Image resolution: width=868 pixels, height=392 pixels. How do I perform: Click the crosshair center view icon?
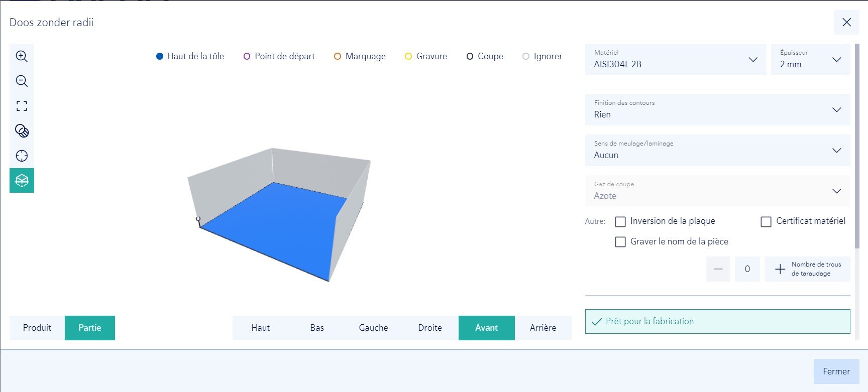point(22,156)
